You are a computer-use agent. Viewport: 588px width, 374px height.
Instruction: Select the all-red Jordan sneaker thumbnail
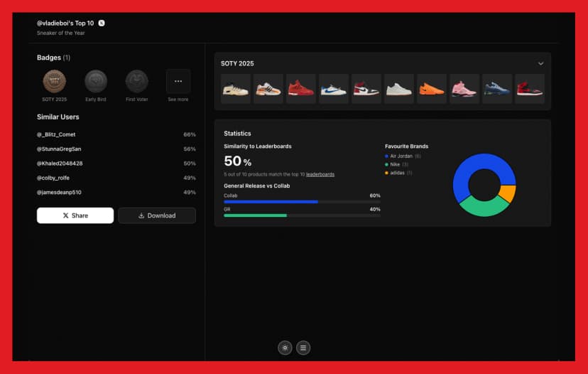tap(301, 89)
